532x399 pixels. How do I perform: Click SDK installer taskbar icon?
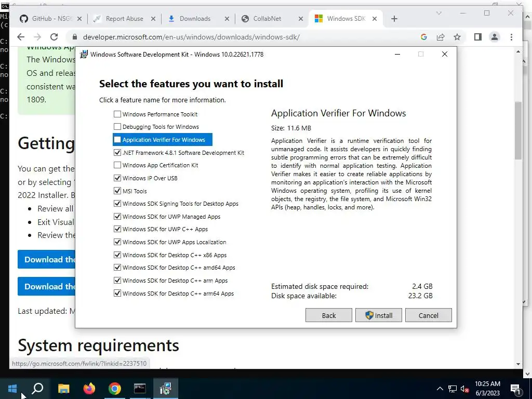point(165,389)
